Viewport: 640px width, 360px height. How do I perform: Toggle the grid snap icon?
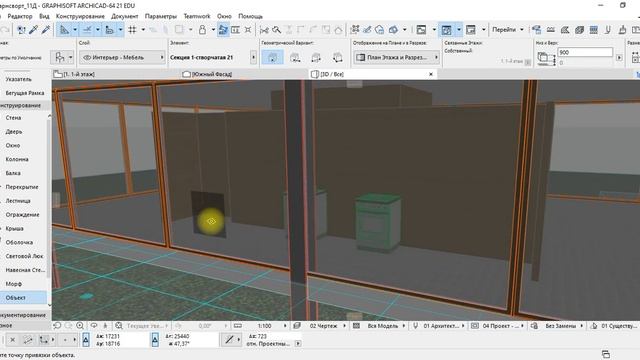tap(132, 30)
